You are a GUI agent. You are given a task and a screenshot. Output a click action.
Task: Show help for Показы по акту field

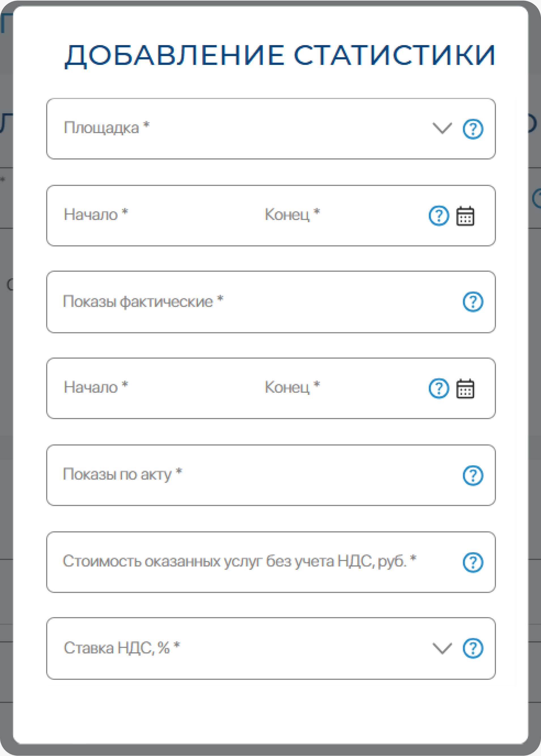(473, 475)
